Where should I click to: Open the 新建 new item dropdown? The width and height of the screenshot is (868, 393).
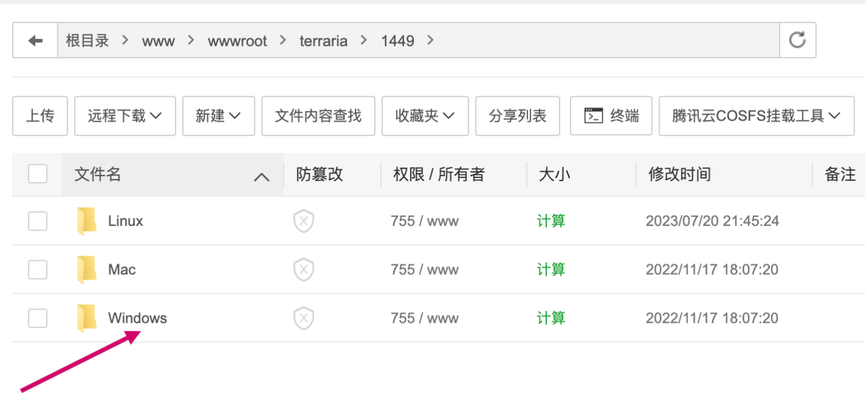click(218, 116)
